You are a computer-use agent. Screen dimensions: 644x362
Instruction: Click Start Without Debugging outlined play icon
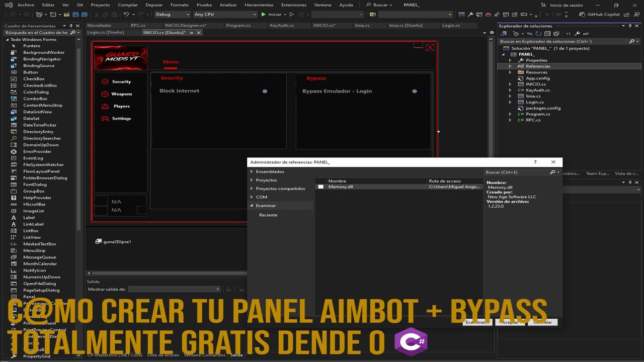coord(291,15)
